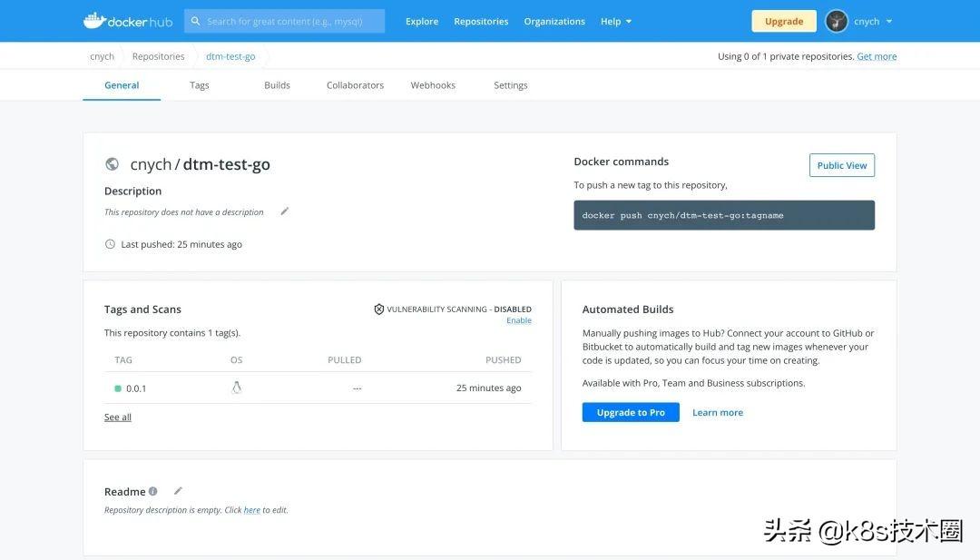980x560 pixels.
Task: Click the green status dot for tag 0.0.1
Action: coord(117,388)
